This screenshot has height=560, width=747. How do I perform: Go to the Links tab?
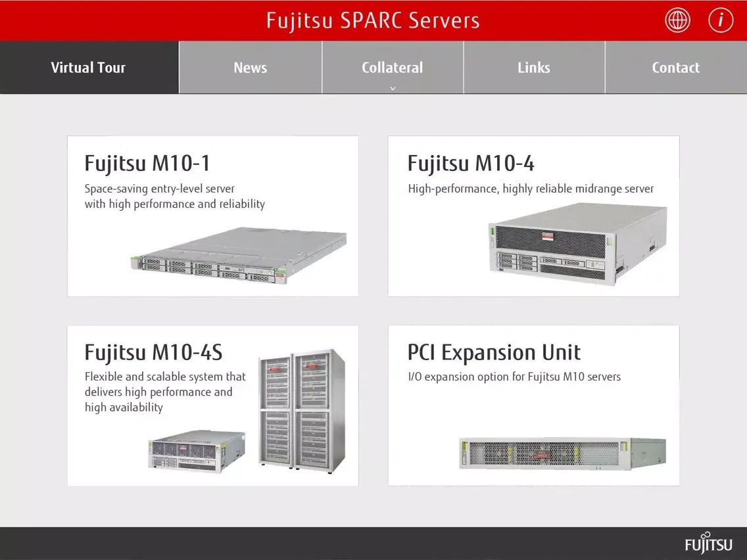[x=534, y=67]
